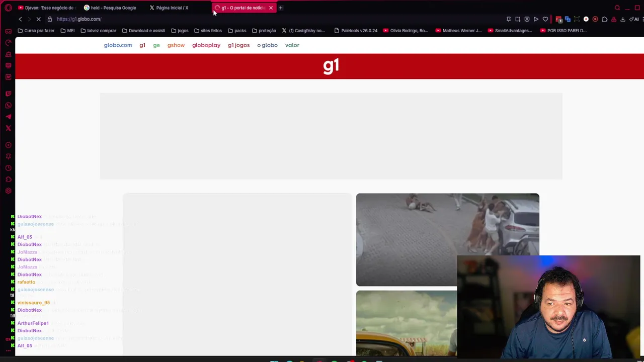Screen dimensions: 644x362
Task: Open the yellow car news thumbnail
Action: tap(407, 323)
